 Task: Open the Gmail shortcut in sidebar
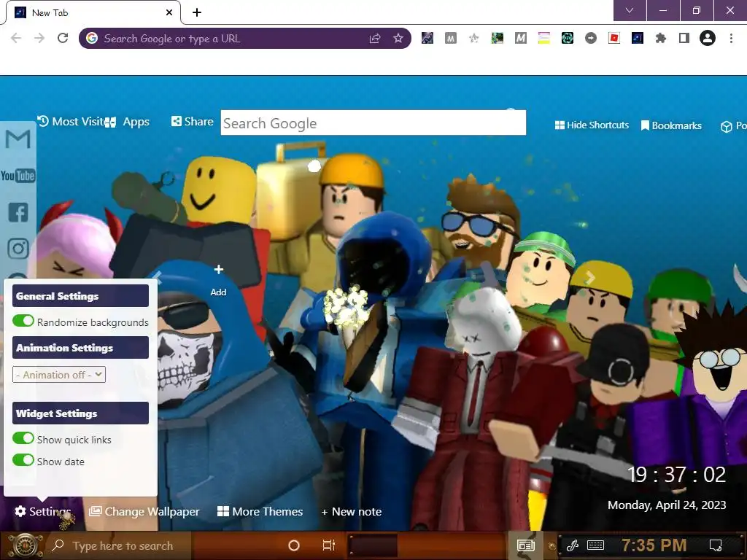click(18, 139)
